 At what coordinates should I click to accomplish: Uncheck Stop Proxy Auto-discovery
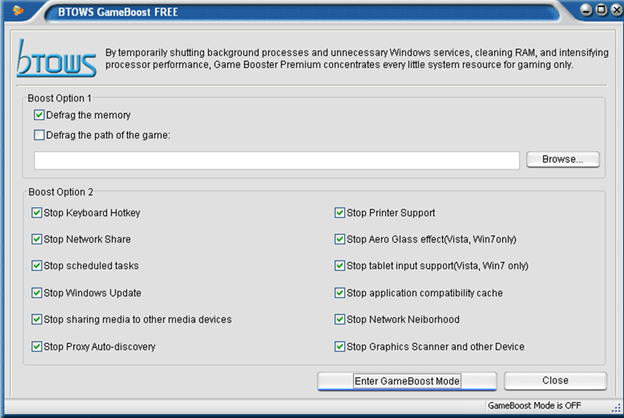pos(37,347)
